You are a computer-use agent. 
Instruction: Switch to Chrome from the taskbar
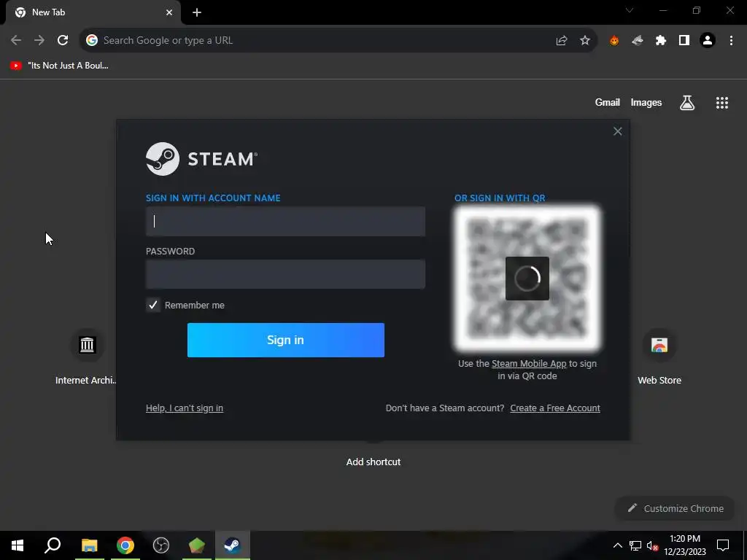click(x=125, y=545)
